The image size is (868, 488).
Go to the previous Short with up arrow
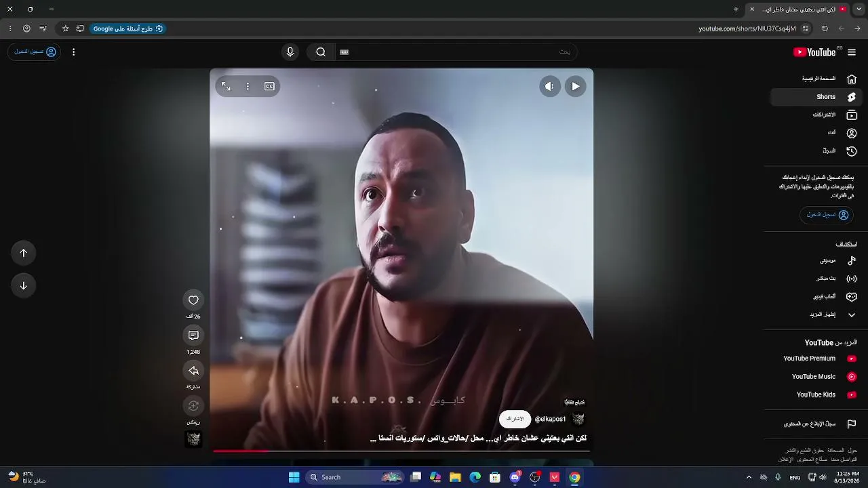pos(23,253)
